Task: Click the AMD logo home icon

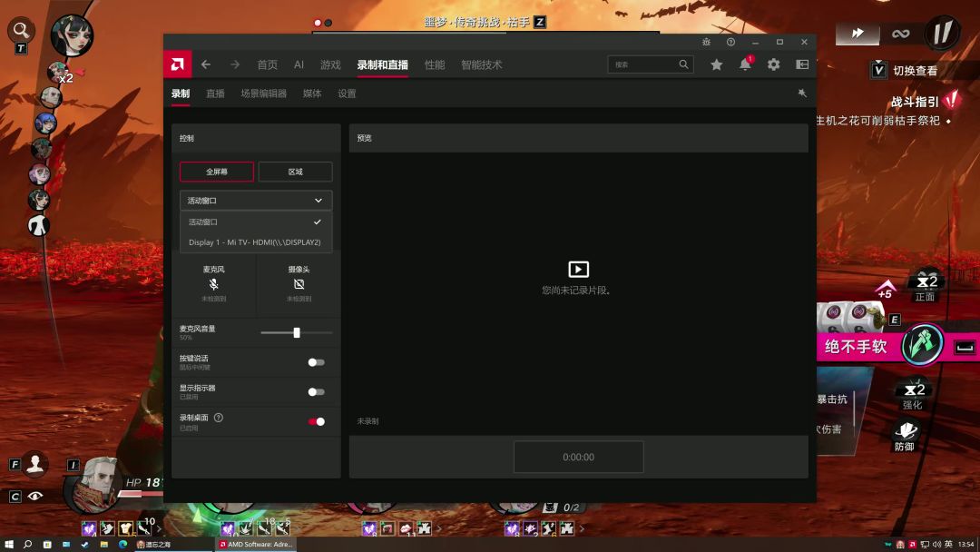Action: click(x=178, y=64)
